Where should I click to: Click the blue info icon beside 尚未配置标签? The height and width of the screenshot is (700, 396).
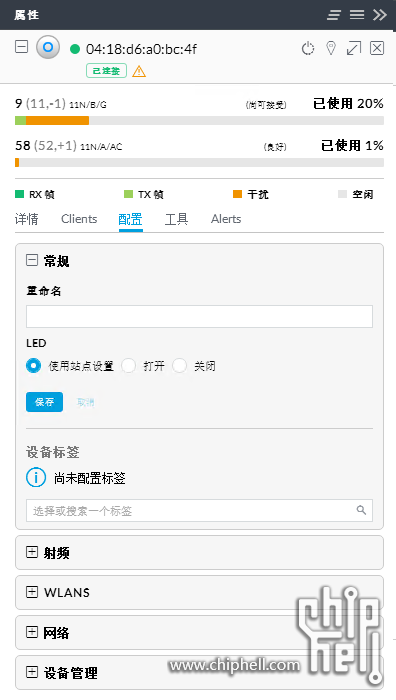[36, 478]
